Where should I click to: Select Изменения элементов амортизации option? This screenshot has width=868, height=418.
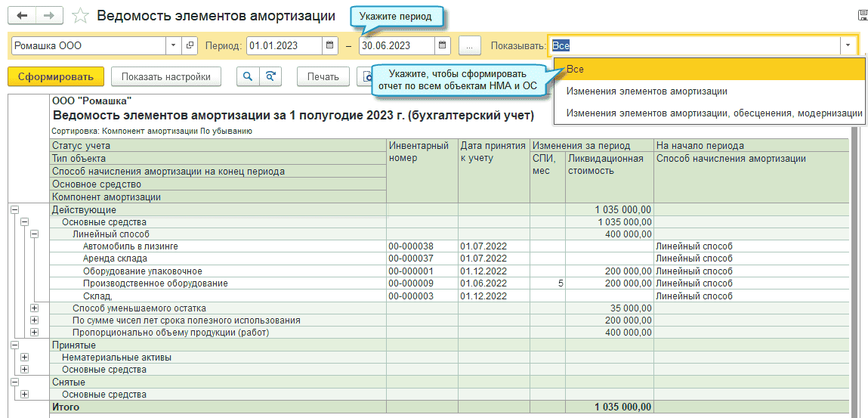click(647, 91)
